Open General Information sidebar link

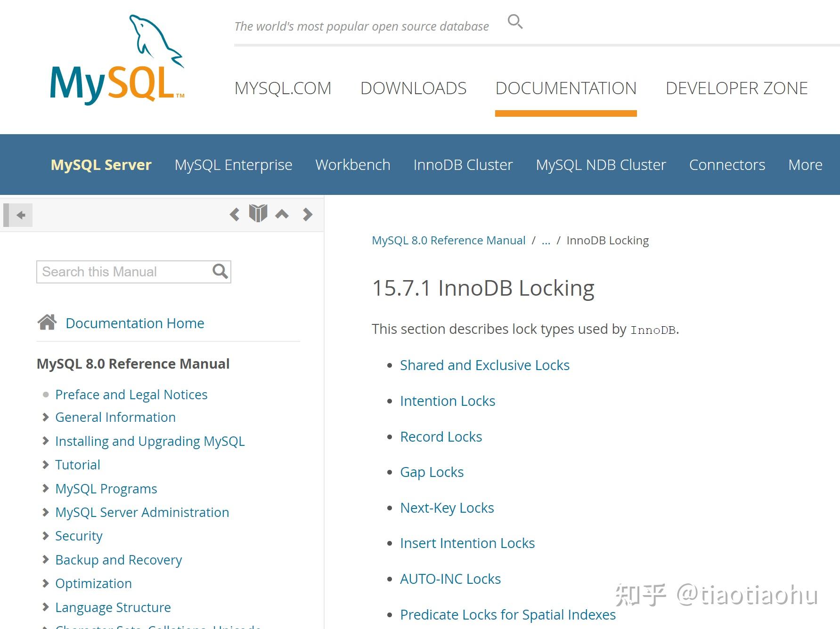[115, 417]
